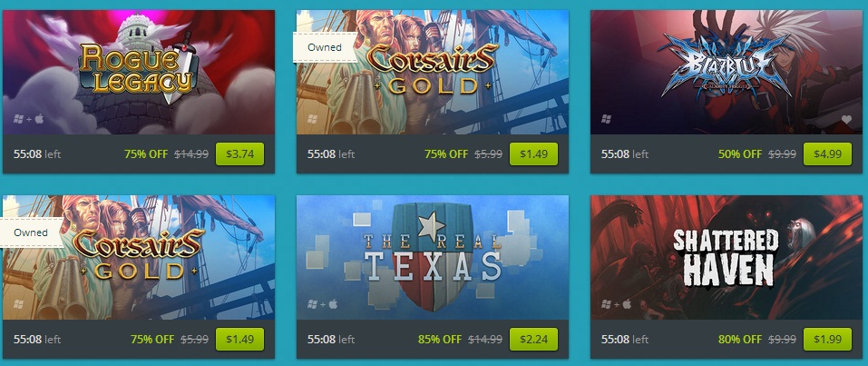The image size is (868, 366).
Task: Open the BlazBlue game artwork
Action: pyautogui.click(x=727, y=72)
